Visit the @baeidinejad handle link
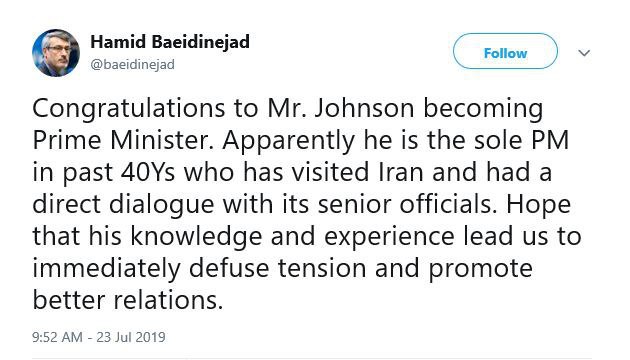This screenshot has width=630, height=360. coord(133,64)
